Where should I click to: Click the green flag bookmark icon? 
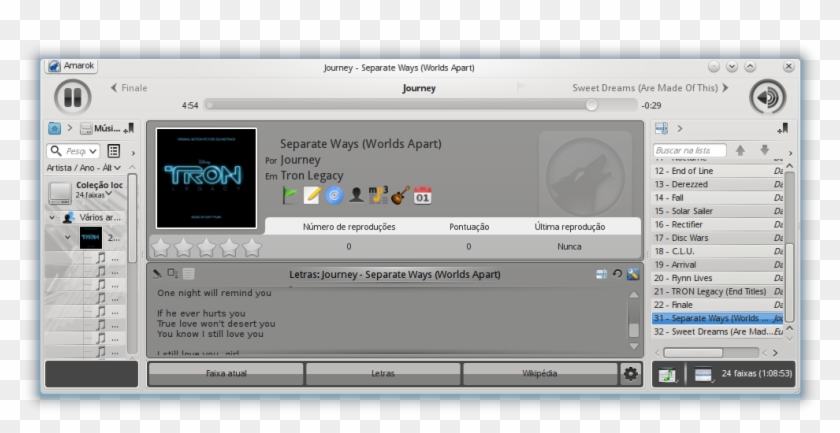point(290,195)
